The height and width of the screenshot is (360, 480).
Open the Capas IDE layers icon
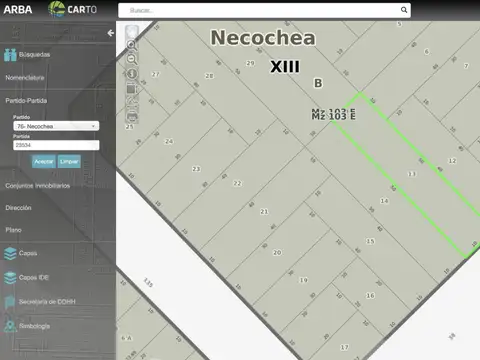coord(10,278)
